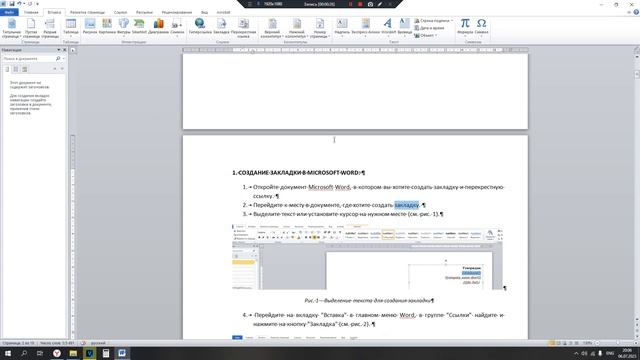This screenshot has height=360, width=640.
Task: Open clip art with Картинка button
Action: 107,27
